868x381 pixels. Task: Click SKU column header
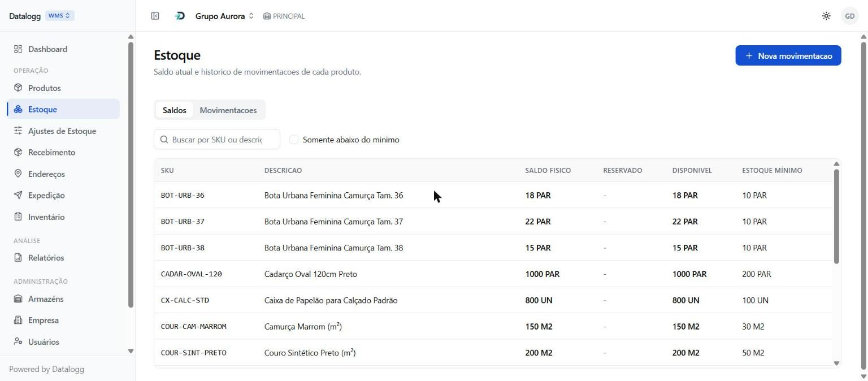(x=167, y=171)
